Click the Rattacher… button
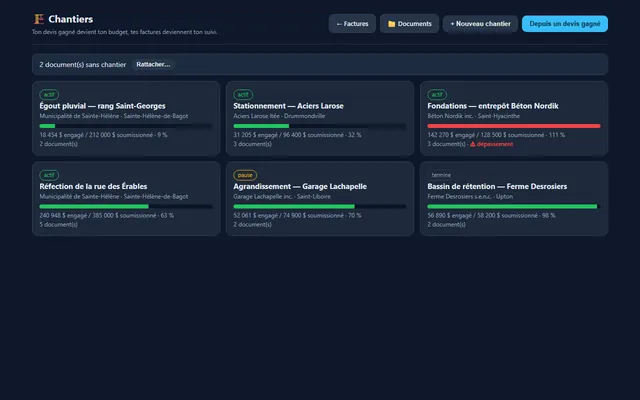640x400 pixels. [153, 64]
